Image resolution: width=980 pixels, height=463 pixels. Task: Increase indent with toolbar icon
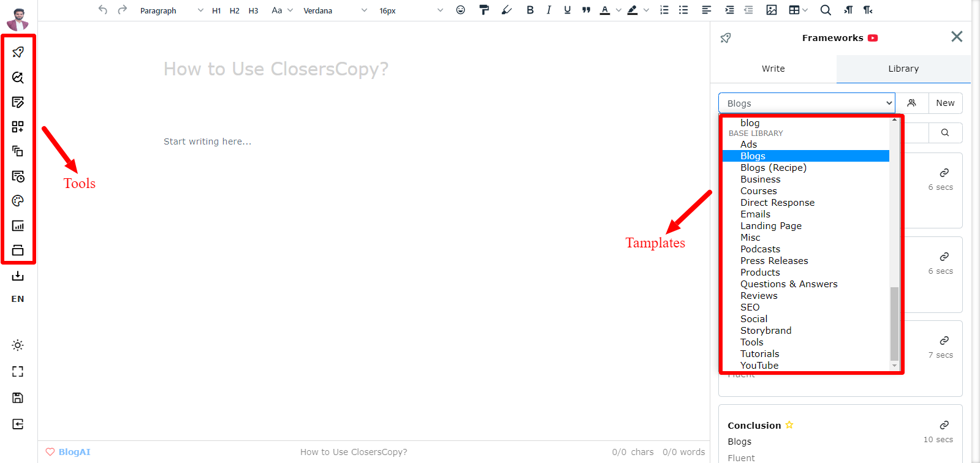click(x=729, y=10)
